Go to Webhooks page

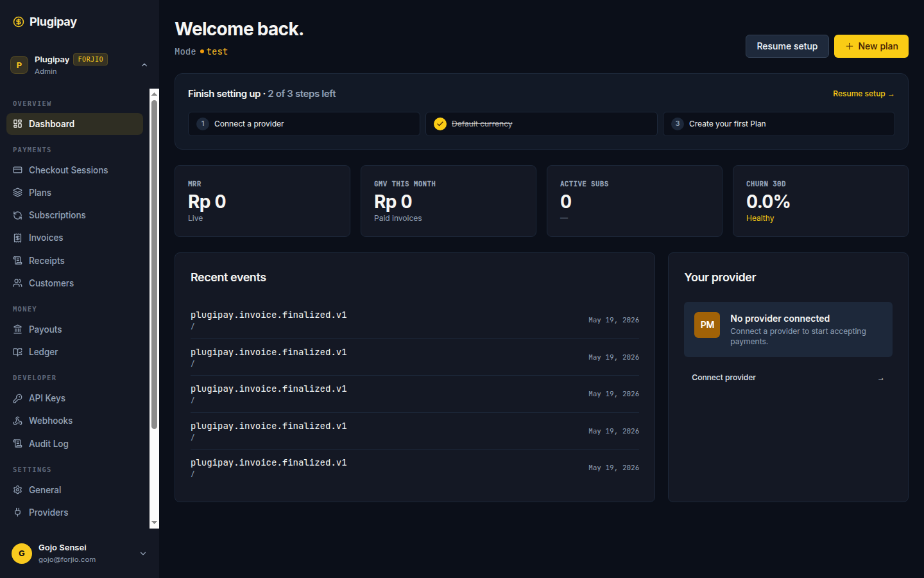tap(74, 421)
